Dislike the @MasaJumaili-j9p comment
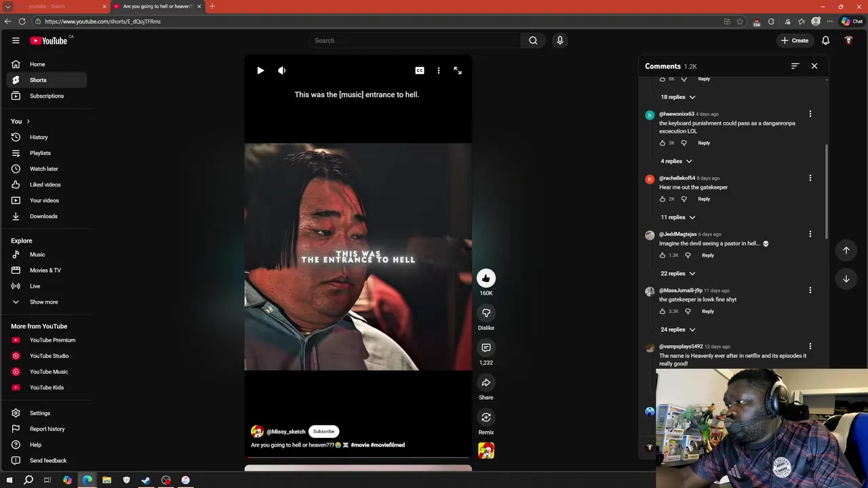Viewport: 868px width, 488px height. (688, 312)
